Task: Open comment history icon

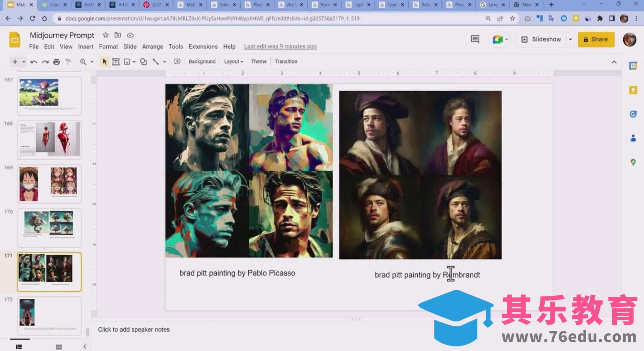Action: [475, 39]
